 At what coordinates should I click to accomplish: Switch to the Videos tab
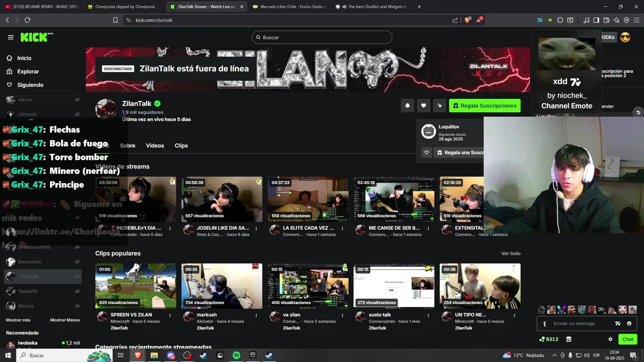pyautogui.click(x=155, y=146)
